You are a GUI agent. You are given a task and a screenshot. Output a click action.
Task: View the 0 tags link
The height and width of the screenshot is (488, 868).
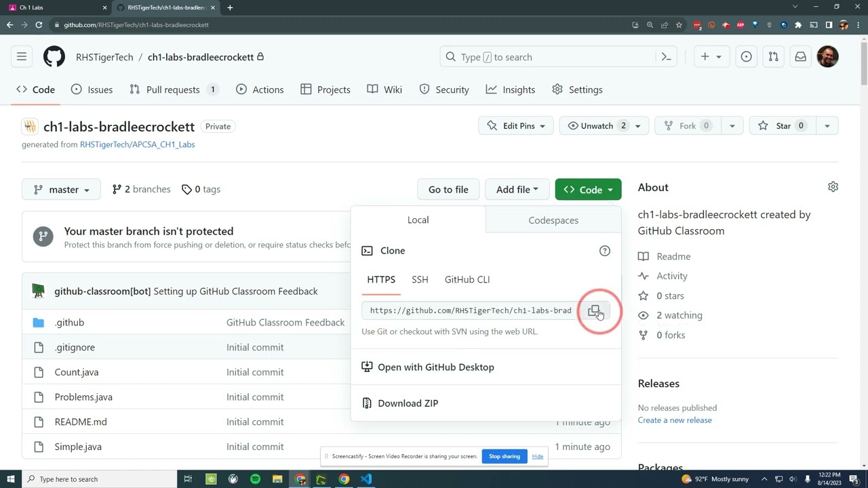201,189
